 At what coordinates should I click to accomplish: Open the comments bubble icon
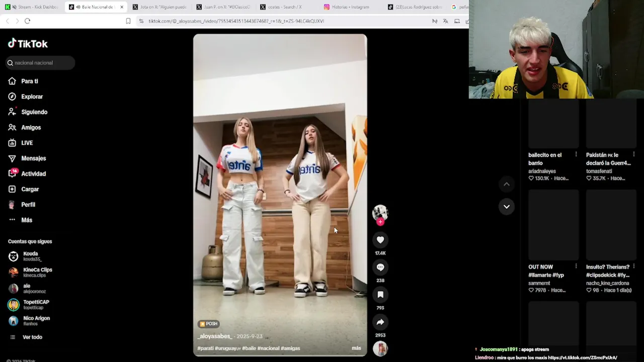380,267
